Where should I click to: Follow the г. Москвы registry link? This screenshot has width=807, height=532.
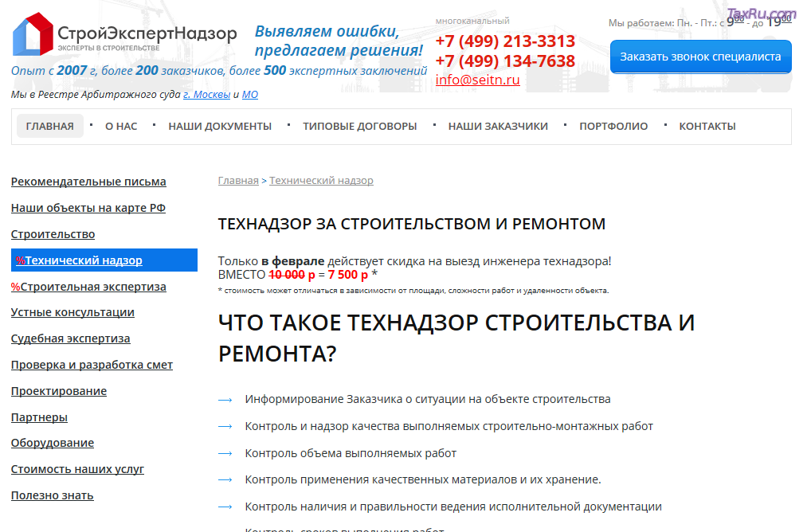[x=206, y=94]
